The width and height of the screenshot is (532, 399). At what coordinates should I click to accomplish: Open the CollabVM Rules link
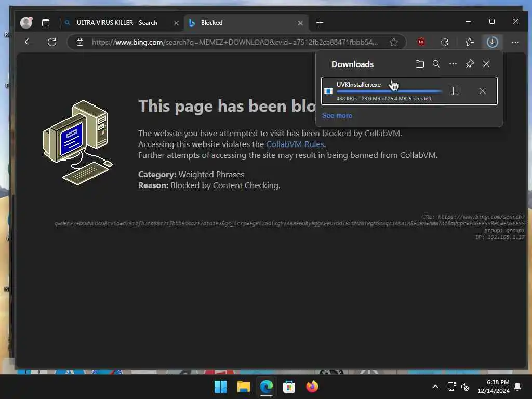295,144
